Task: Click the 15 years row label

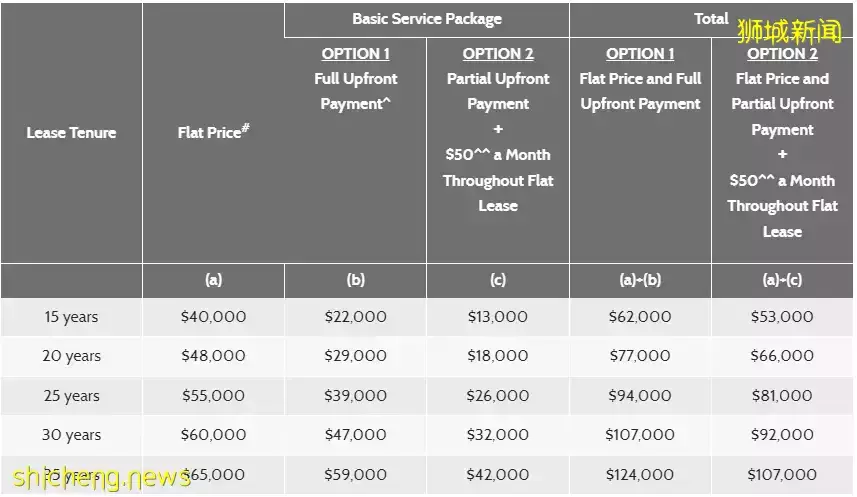Action: 71,317
